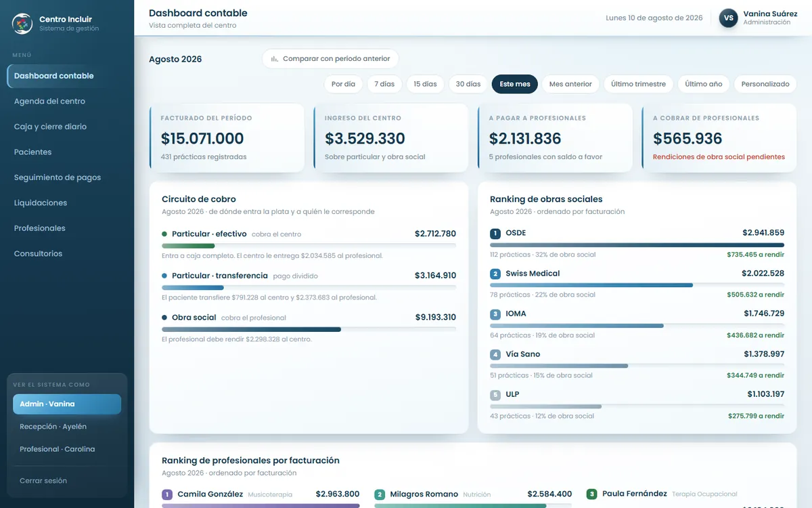This screenshot has width=812, height=508.
Task: Click the Lunes 10 de agosto 2026 date
Action: click(x=654, y=18)
